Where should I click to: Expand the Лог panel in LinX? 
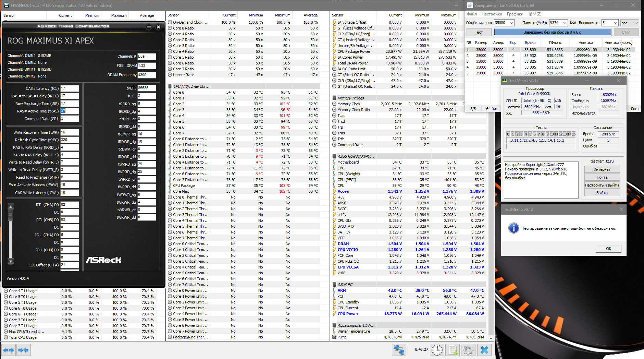635,109
